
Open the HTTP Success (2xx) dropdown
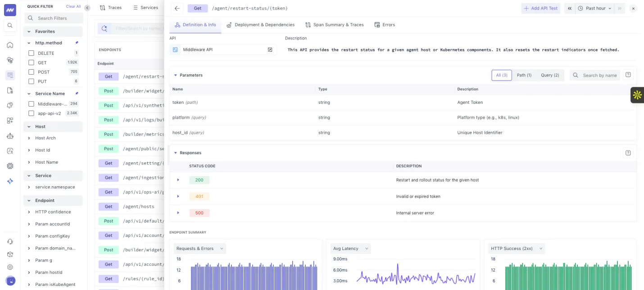[516, 249]
